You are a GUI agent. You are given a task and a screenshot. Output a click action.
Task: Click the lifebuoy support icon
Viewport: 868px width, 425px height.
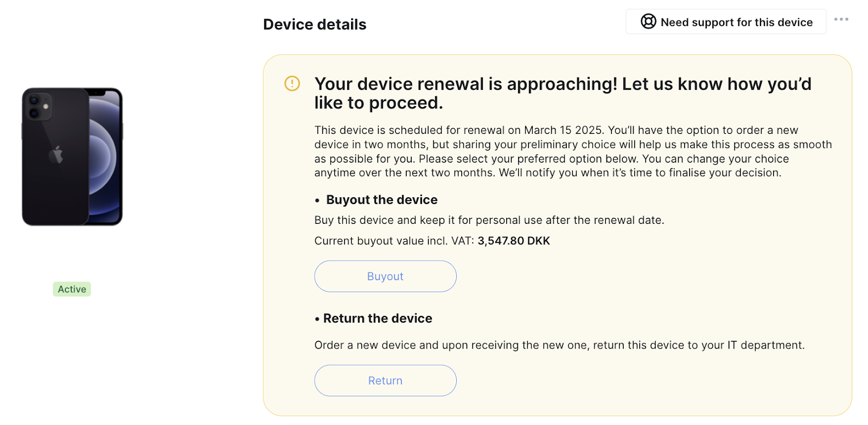click(648, 22)
